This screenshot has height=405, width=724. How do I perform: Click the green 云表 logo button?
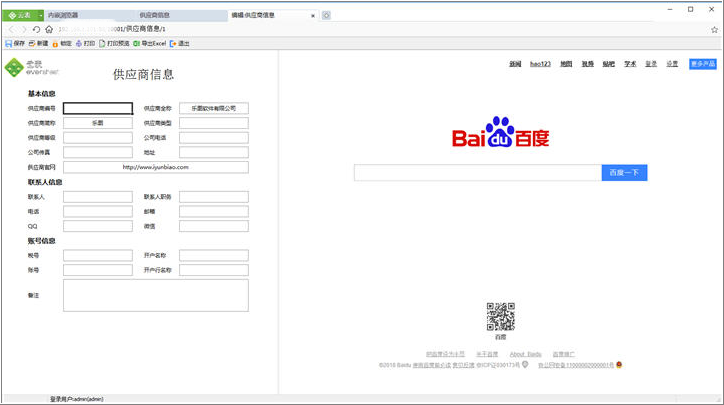click(x=20, y=15)
